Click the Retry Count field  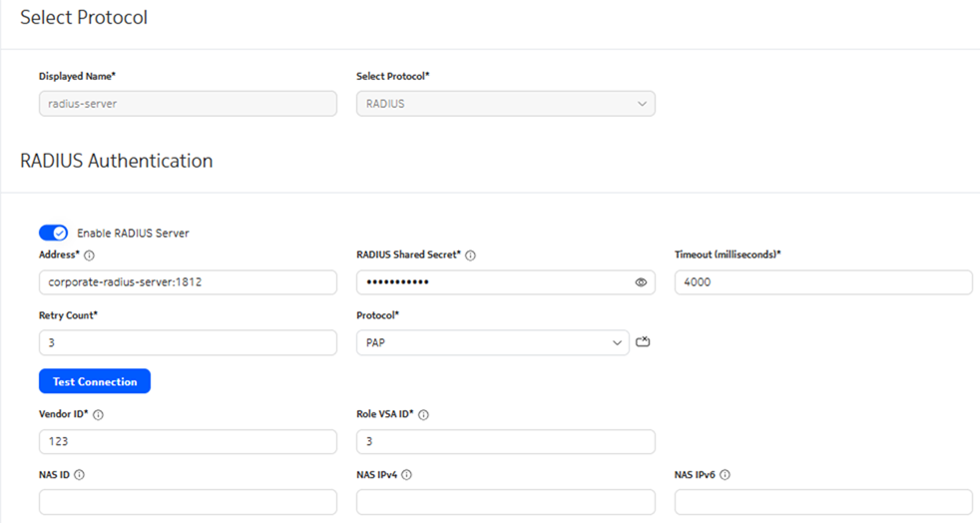[188, 343]
